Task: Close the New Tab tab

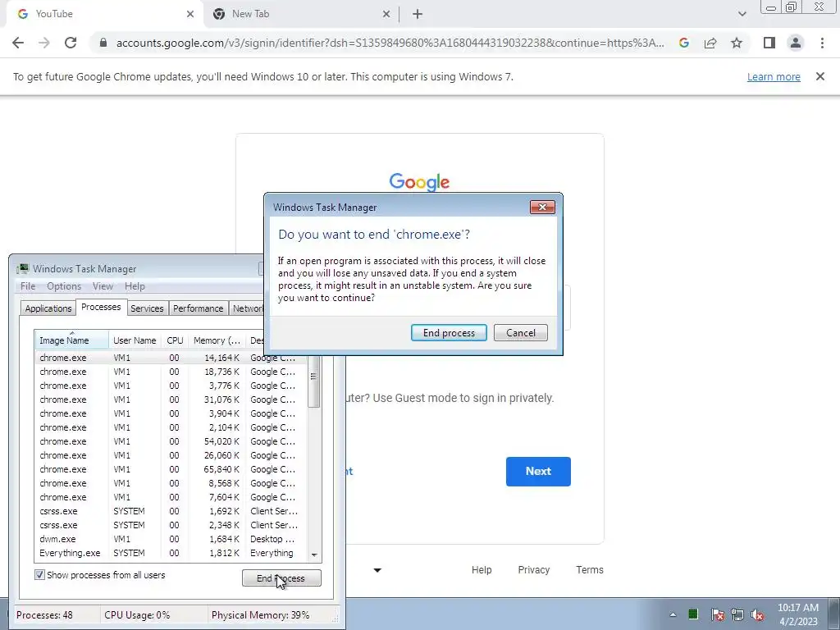Action: pyautogui.click(x=386, y=14)
